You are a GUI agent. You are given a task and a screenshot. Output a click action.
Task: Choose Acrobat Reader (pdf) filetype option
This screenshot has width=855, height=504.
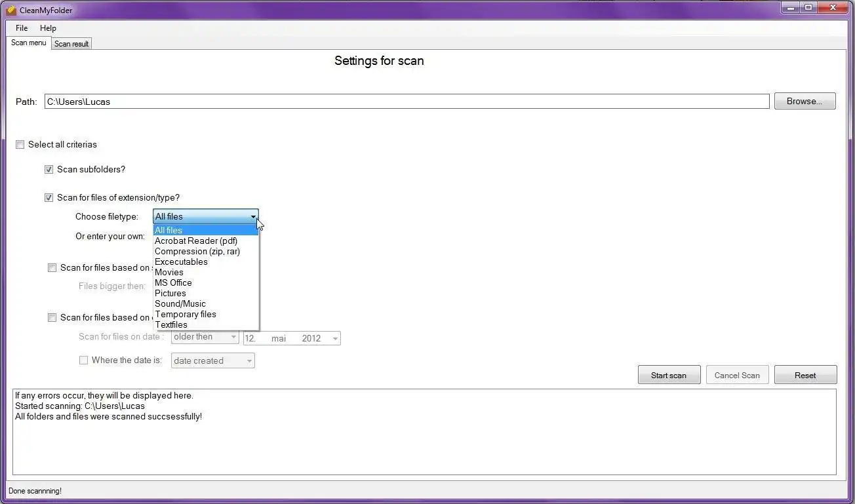coord(206,241)
